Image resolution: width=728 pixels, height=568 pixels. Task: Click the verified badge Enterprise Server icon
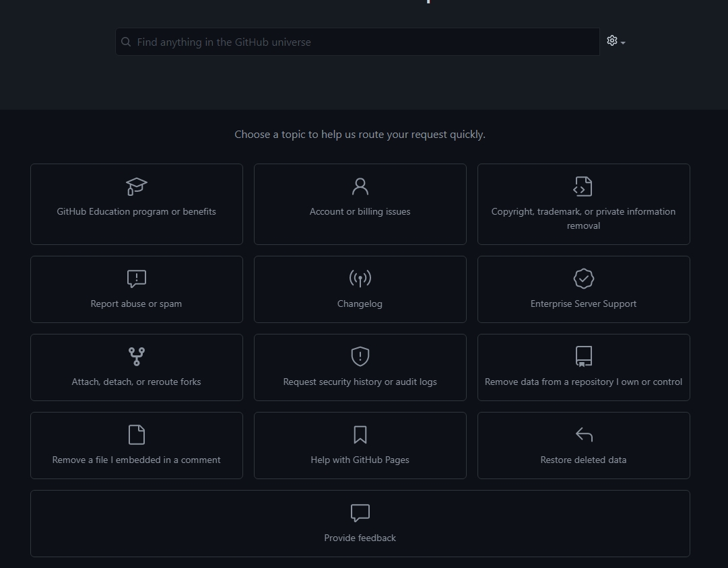coord(584,279)
